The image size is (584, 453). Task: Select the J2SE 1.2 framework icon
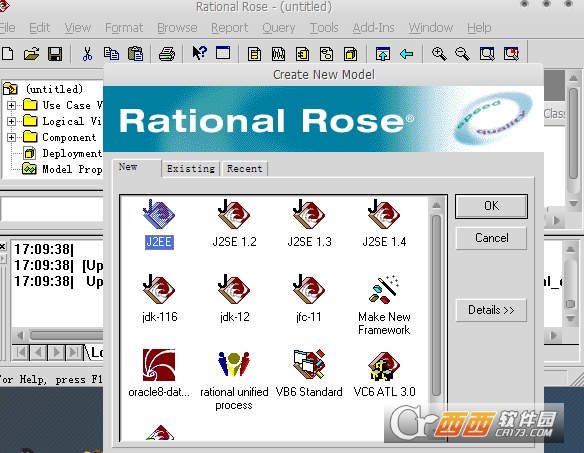tap(234, 215)
